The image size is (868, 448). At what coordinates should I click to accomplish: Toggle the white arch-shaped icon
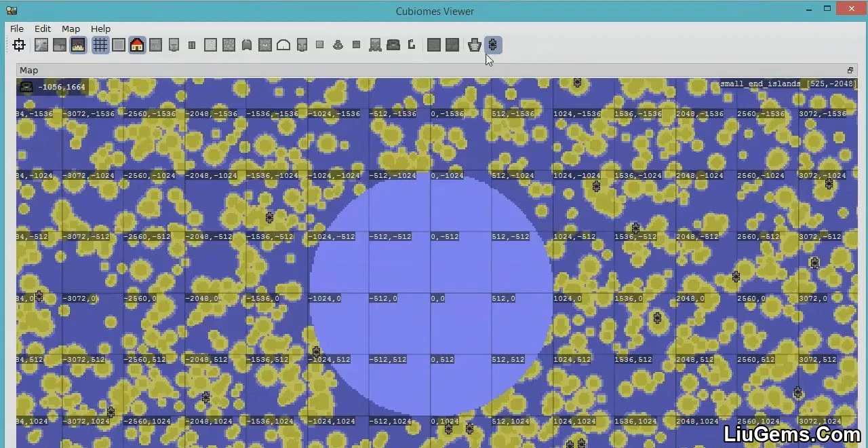[x=283, y=45]
